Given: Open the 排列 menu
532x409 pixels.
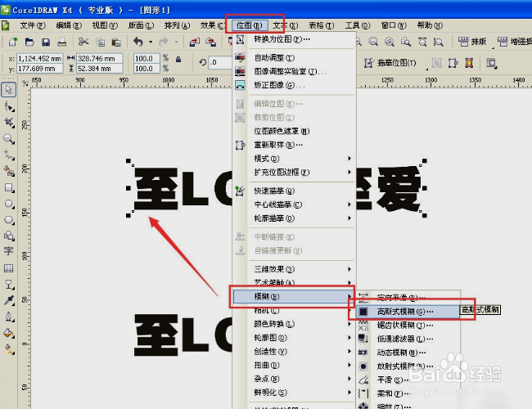Looking at the screenshot, I should tap(177, 25).
